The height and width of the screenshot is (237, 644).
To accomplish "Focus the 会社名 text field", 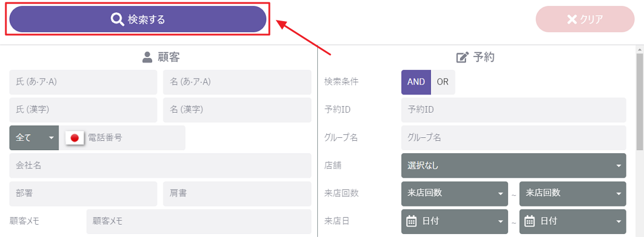I will pos(160,165).
